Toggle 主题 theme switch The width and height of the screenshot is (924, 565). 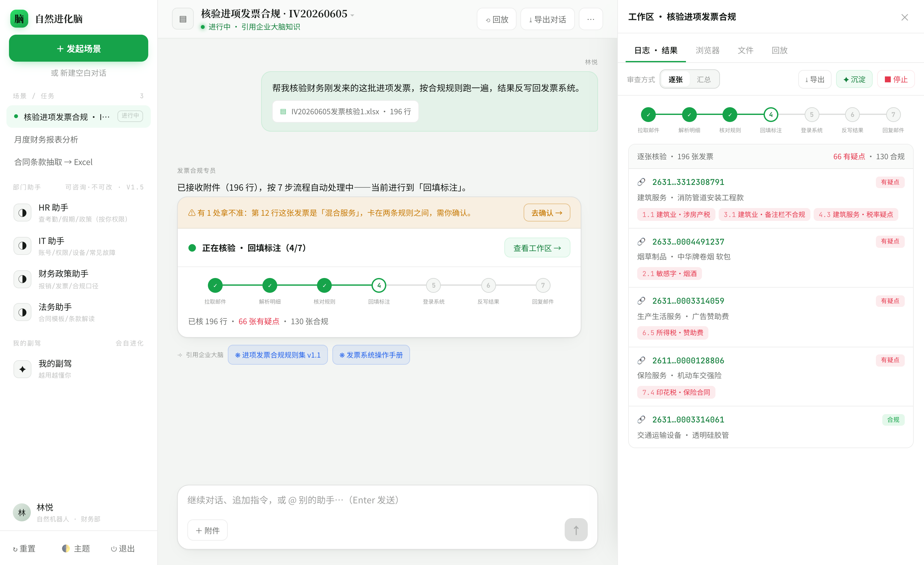(76, 549)
